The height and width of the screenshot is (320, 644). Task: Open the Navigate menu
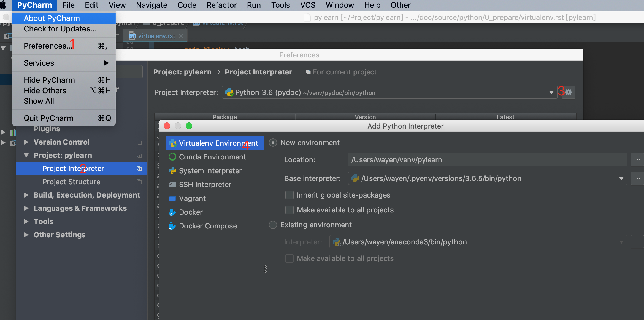(151, 5)
